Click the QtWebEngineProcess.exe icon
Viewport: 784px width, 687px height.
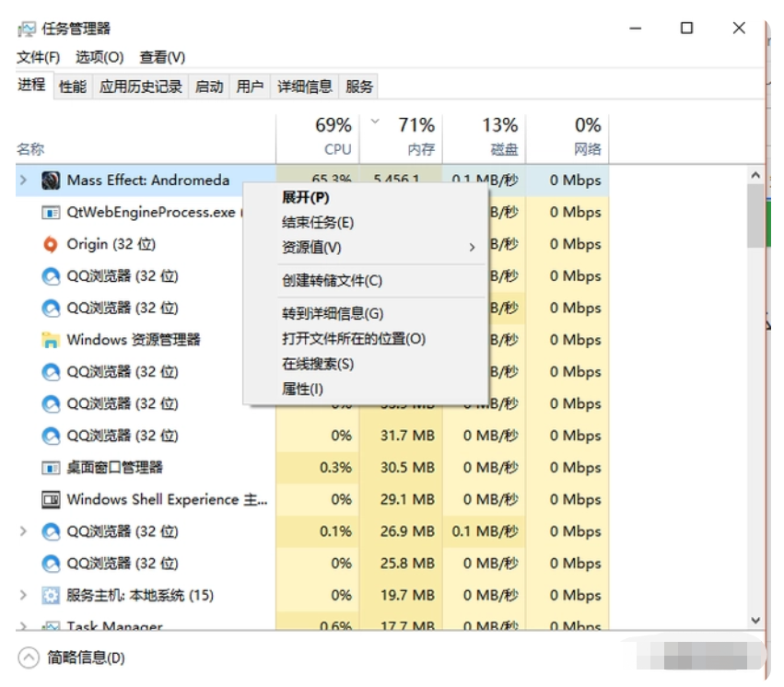[51, 213]
